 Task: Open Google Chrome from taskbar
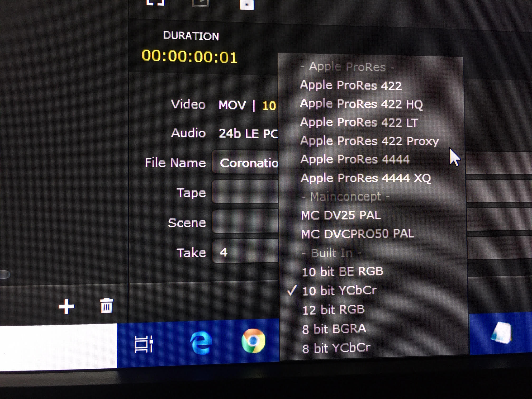pyautogui.click(x=253, y=341)
